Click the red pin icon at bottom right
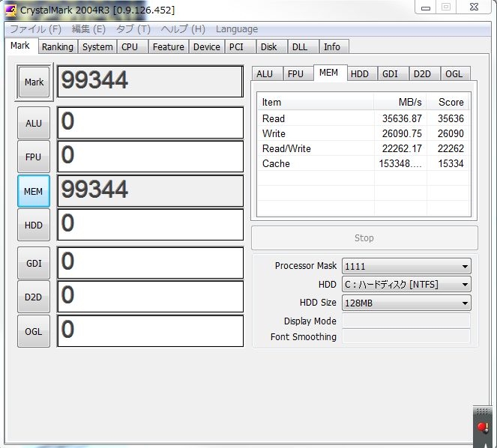Viewport: 497px width, 448px height. (482, 428)
